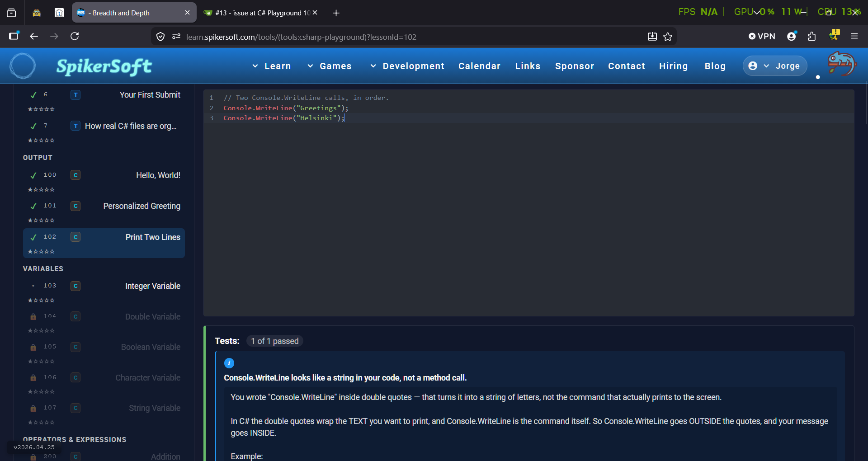
Task: Open the Calendar page
Action: click(x=479, y=66)
